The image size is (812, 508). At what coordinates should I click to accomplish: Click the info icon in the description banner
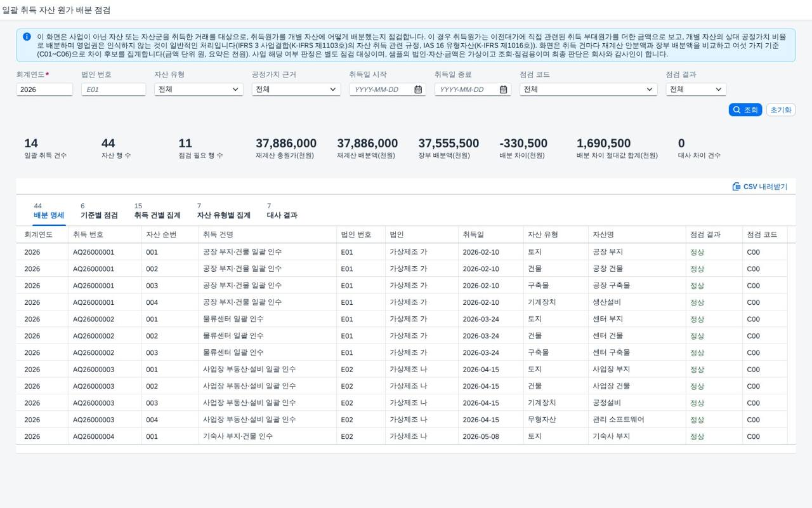tap(27, 37)
